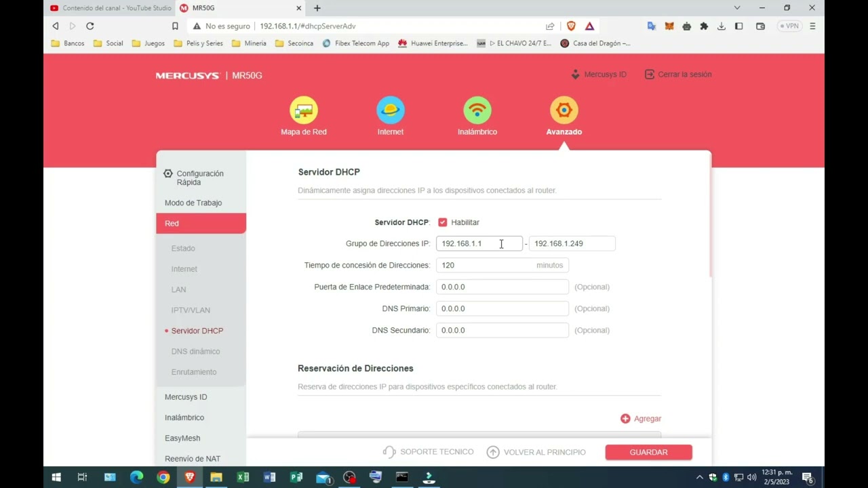
Task: Click VOLVER AL PRINCIPIO arrow link
Action: 536,452
